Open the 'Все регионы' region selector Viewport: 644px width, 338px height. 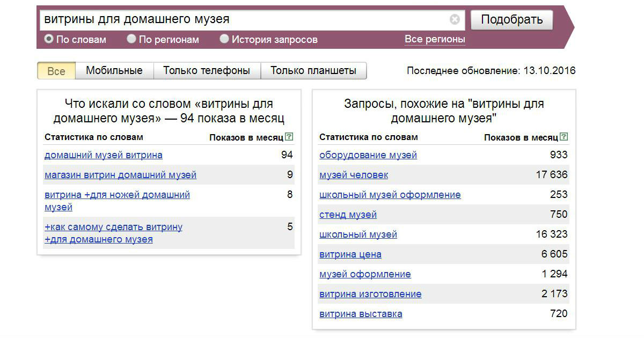pos(435,39)
